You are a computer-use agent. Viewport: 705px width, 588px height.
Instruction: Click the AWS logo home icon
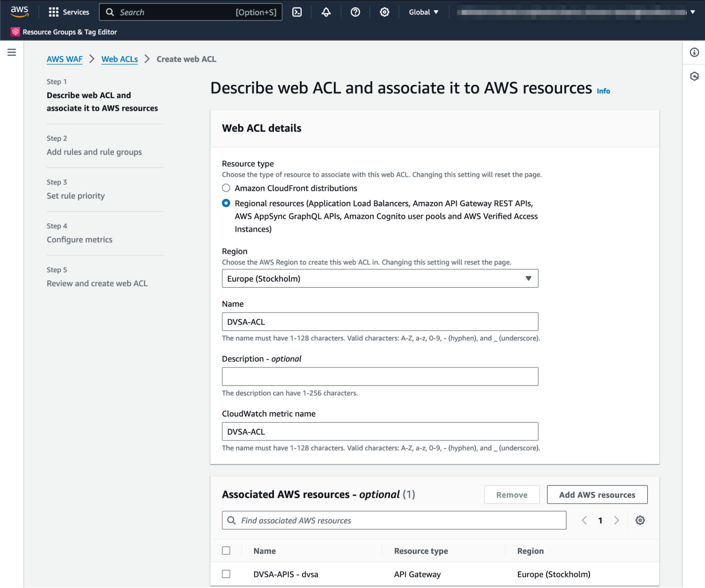click(19, 12)
